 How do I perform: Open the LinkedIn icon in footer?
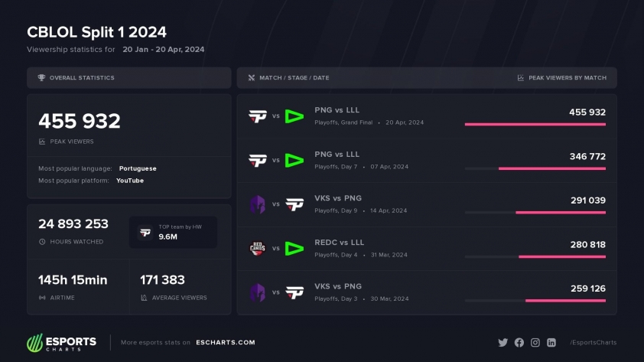point(551,343)
